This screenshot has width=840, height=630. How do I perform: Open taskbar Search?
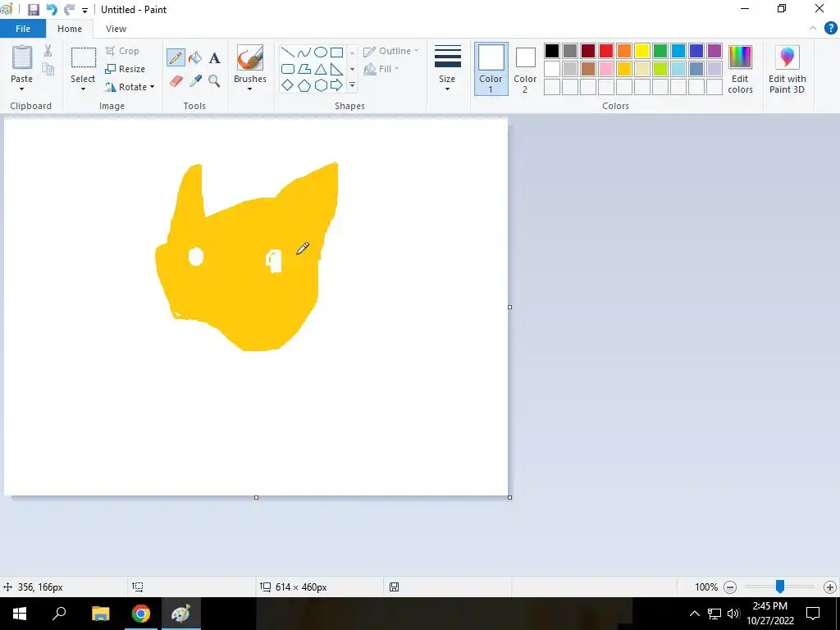pos(59,614)
